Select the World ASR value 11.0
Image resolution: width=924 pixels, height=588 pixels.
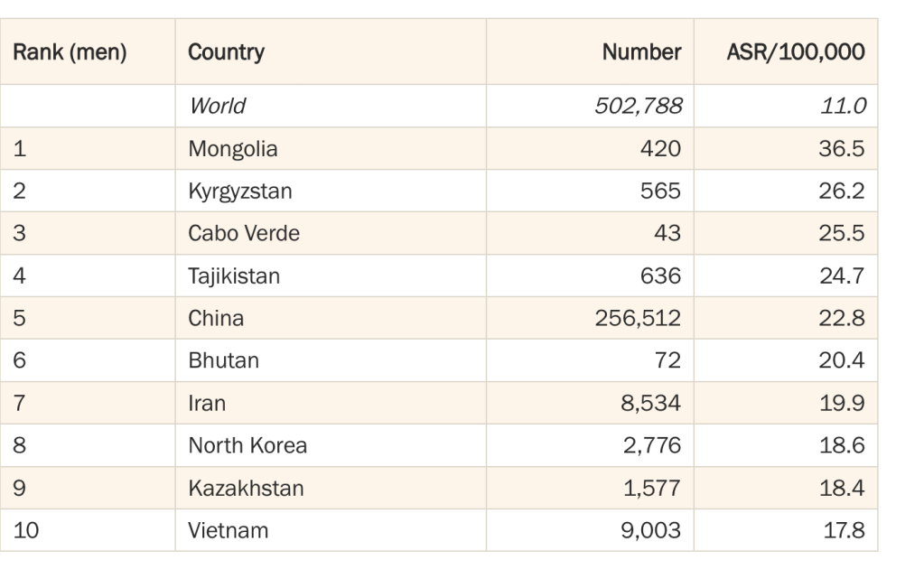tap(845, 107)
